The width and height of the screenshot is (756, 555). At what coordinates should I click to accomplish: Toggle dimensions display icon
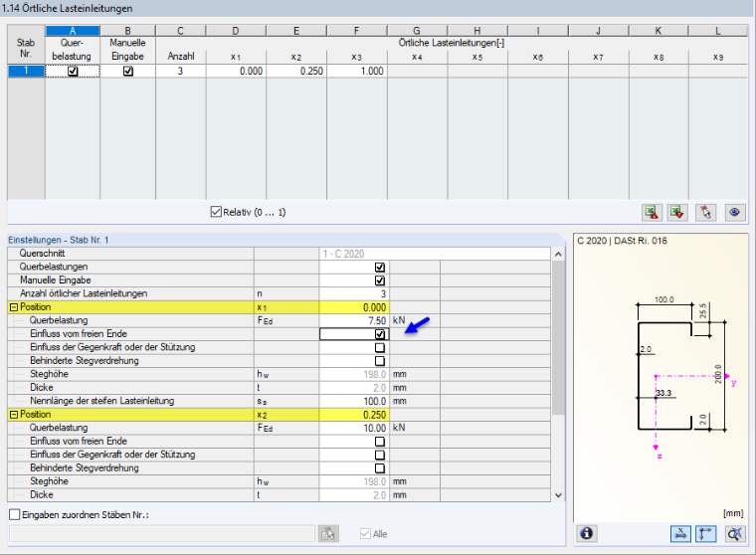click(x=706, y=534)
